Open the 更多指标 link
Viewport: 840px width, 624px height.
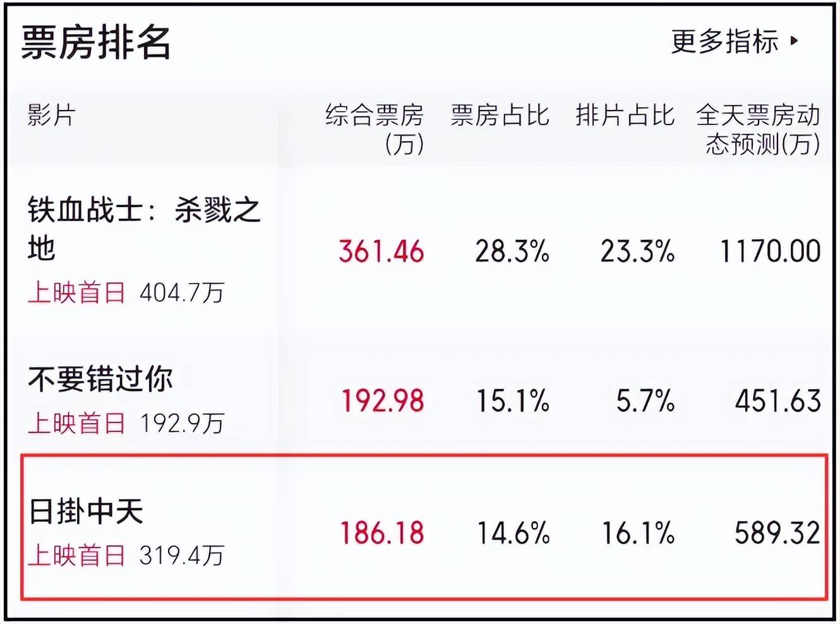point(724,42)
